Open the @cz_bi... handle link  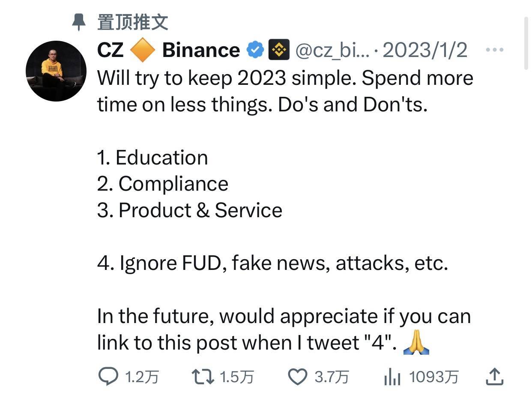click(332, 51)
